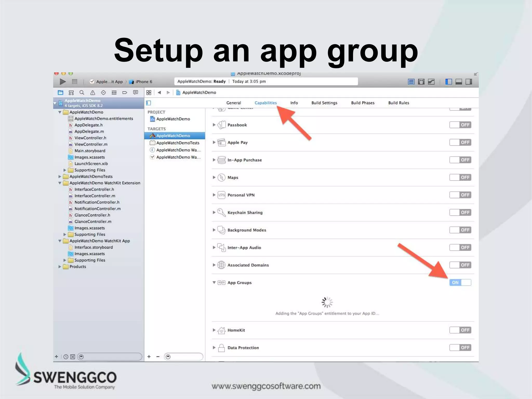Turn on Apple Pay capability
The height and width of the screenshot is (399, 532).
(460, 142)
